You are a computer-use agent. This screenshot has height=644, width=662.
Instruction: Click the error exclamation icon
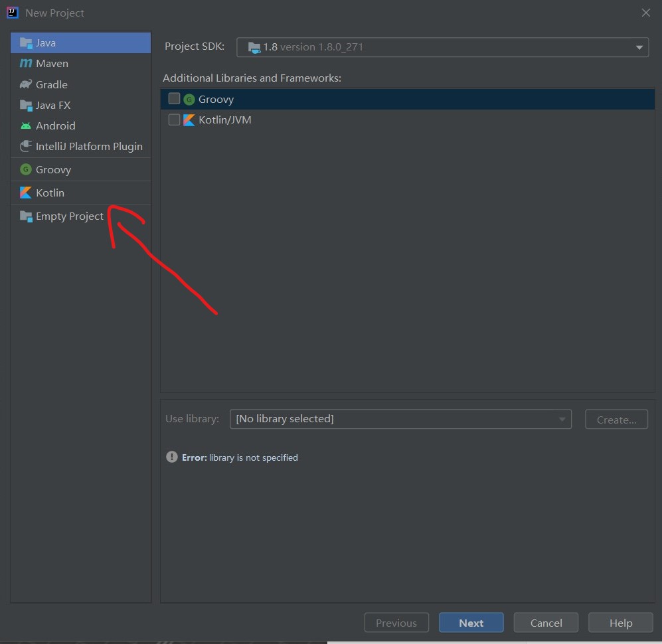[x=172, y=457]
